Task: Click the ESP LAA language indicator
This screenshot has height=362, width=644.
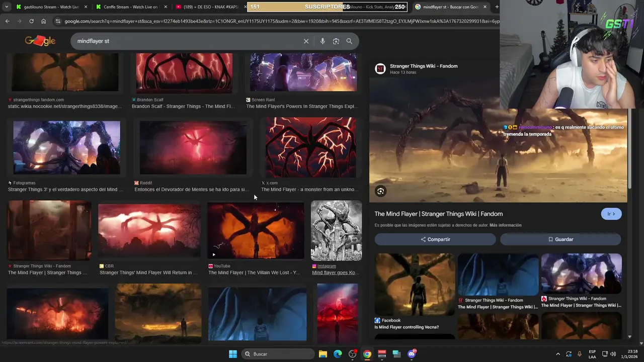Action: pos(593,354)
